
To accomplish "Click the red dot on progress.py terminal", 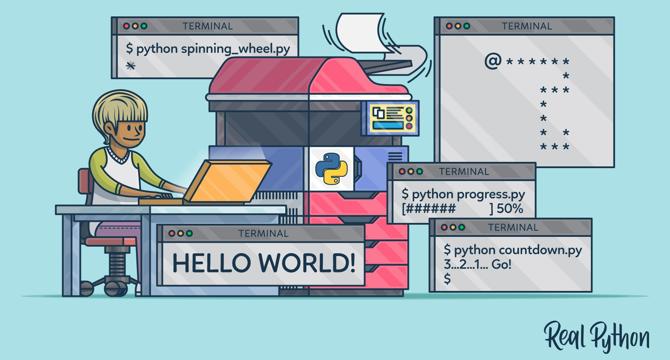I will tap(402, 172).
